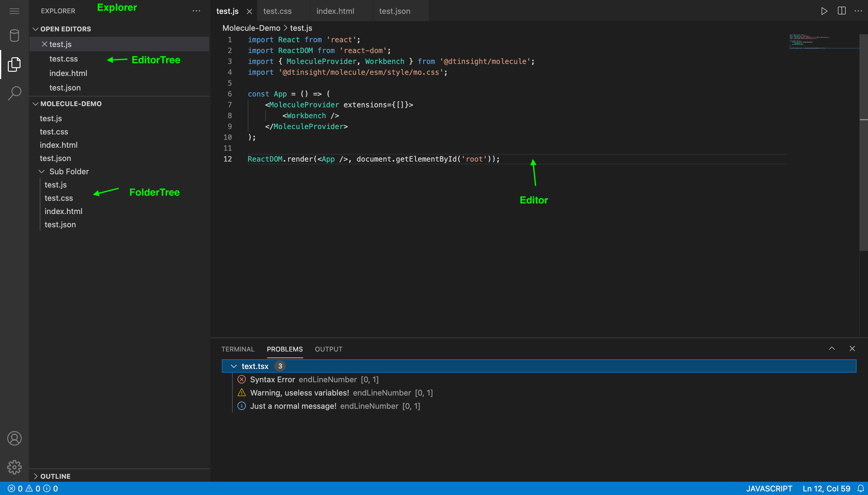
Task: Click the warning triangle icon in problems
Action: [242, 393]
